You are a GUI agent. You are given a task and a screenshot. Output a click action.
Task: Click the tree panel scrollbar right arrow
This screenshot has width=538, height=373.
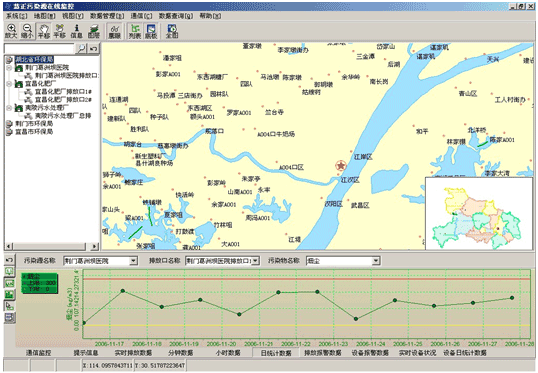click(x=95, y=246)
